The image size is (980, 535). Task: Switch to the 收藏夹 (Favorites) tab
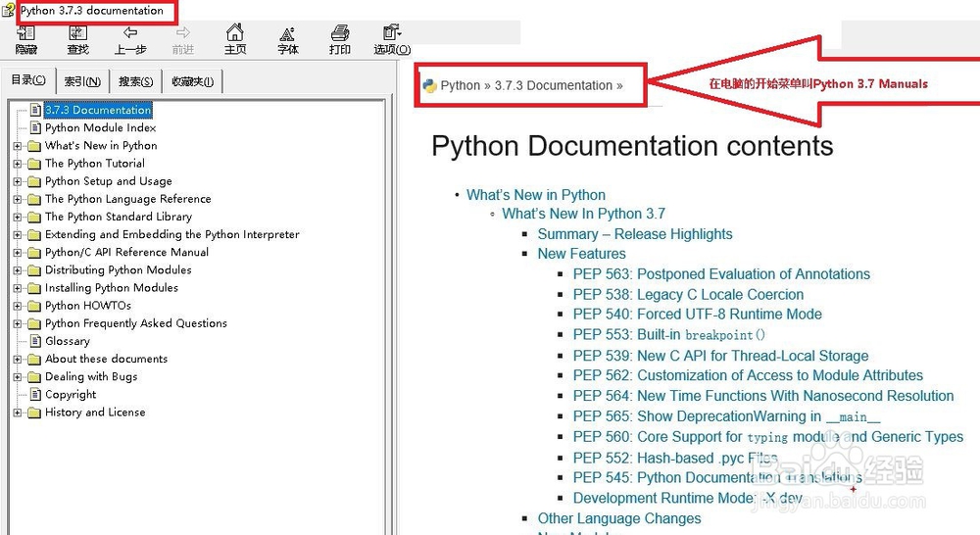pos(192,81)
